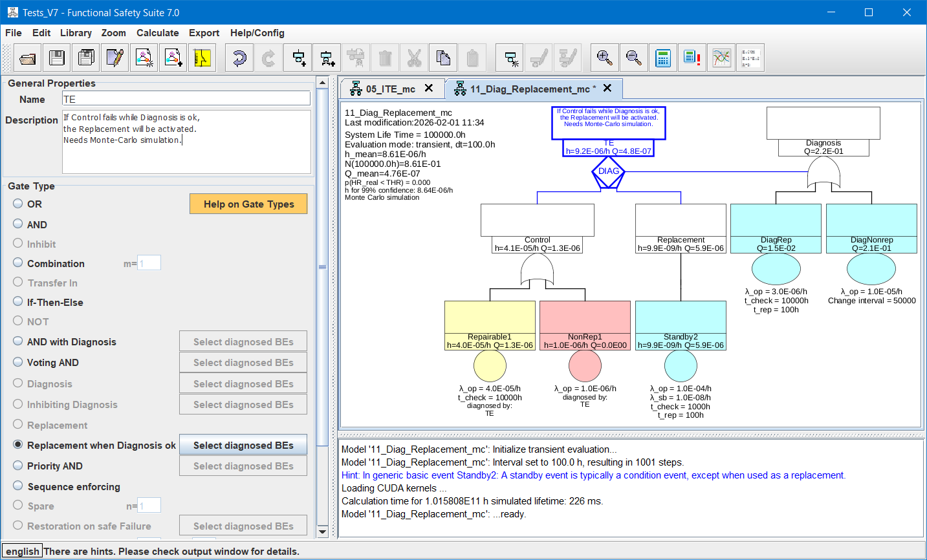927x560 pixels.
Task: Click the zoom in magnifier icon
Action: (x=604, y=58)
